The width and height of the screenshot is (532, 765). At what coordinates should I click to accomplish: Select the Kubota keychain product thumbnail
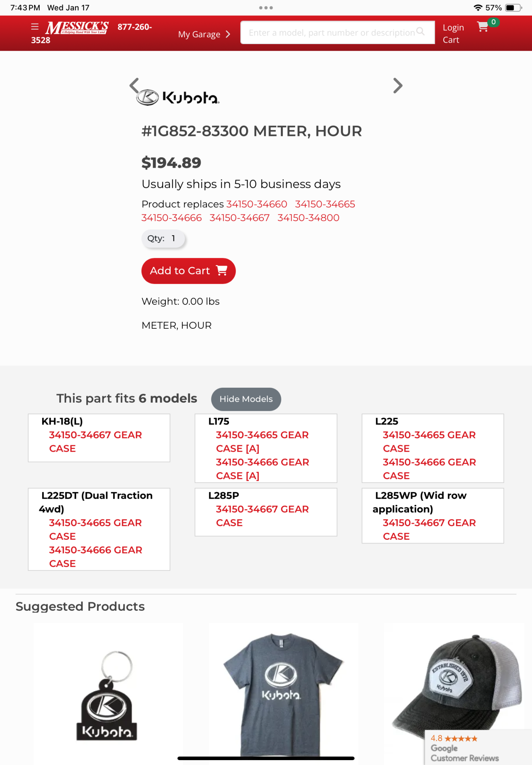pos(108,694)
